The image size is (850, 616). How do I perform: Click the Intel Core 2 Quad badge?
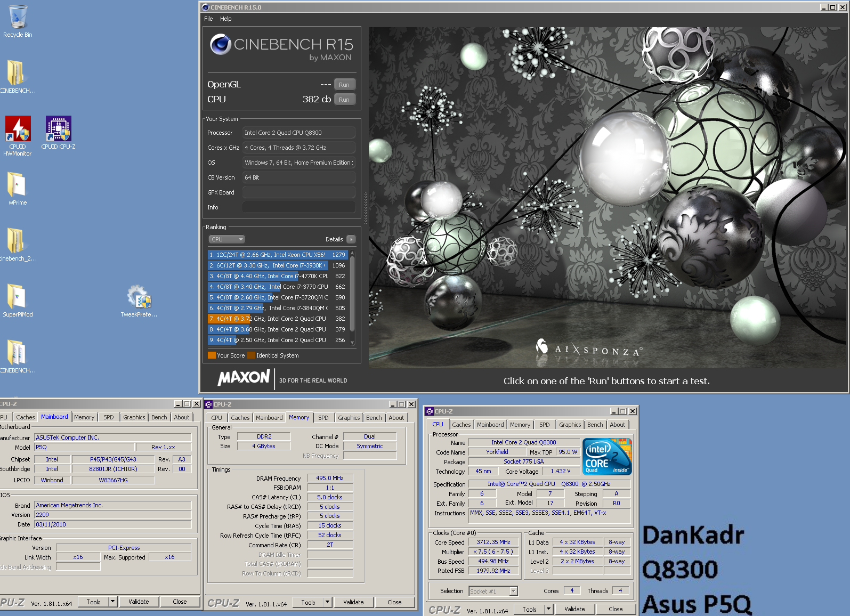pos(607,457)
